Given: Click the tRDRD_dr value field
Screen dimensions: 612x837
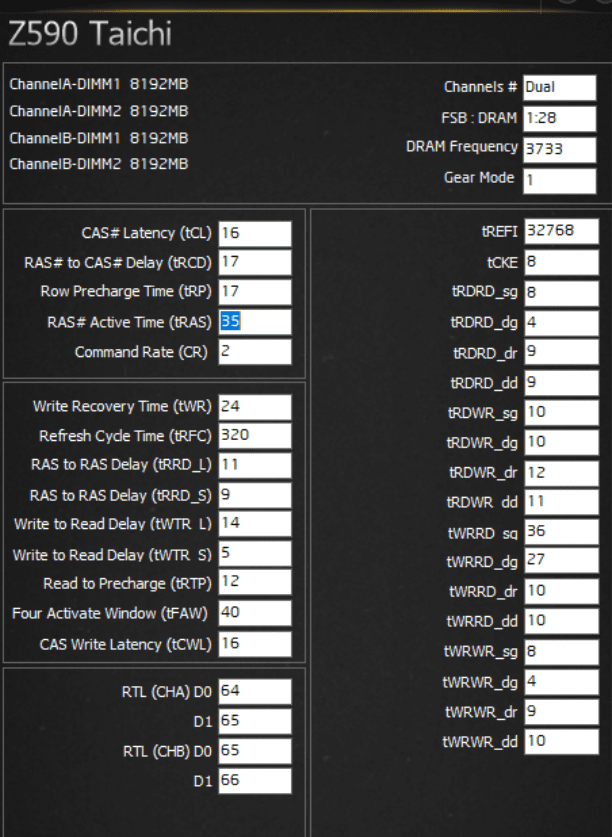Looking at the screenshot, I should coord(561,352).
